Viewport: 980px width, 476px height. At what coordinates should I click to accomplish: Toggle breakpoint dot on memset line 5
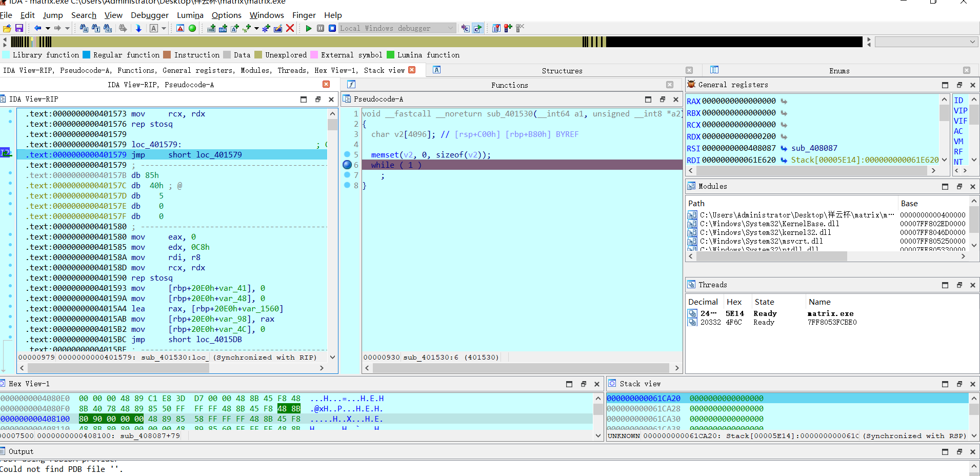tap(347, 154)
